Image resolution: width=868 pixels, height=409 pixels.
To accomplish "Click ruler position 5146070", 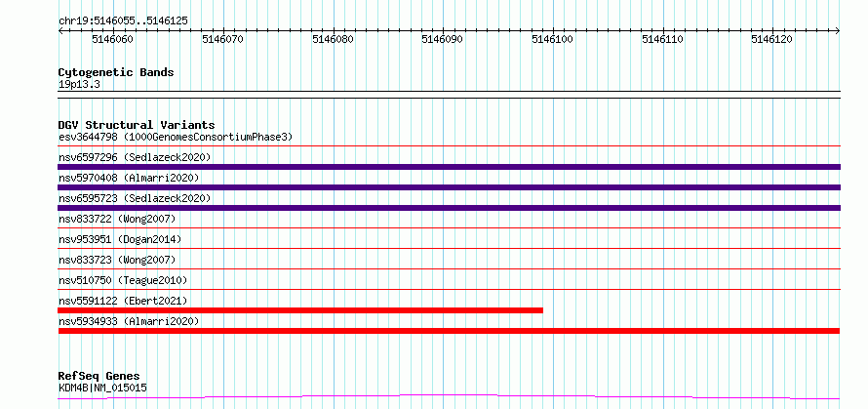I will coord(222,39).
